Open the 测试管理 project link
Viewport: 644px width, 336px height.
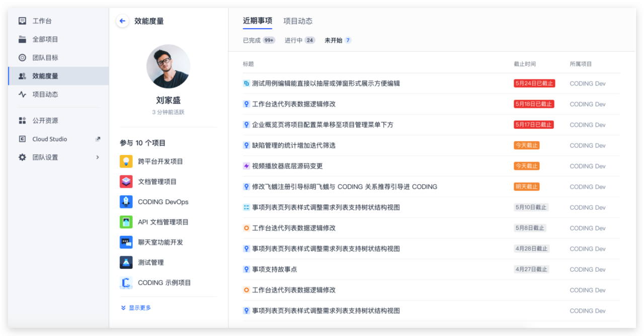click(x=151, y=262)
